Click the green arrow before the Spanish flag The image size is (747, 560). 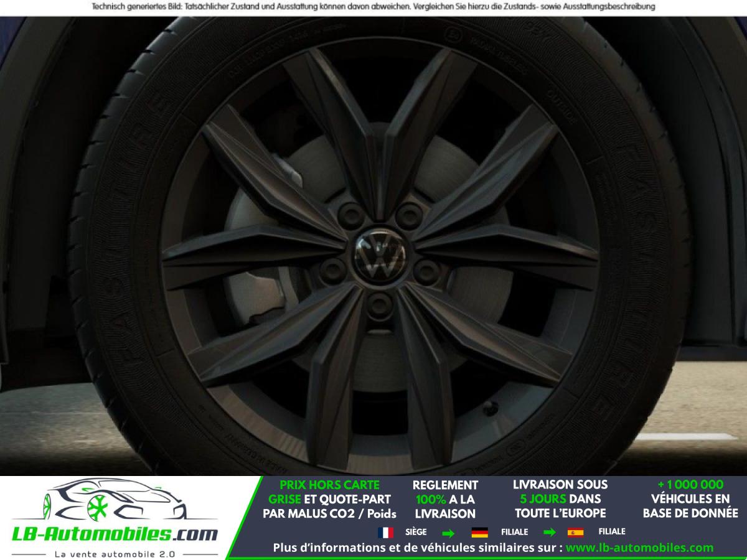[x=550, y=533]
